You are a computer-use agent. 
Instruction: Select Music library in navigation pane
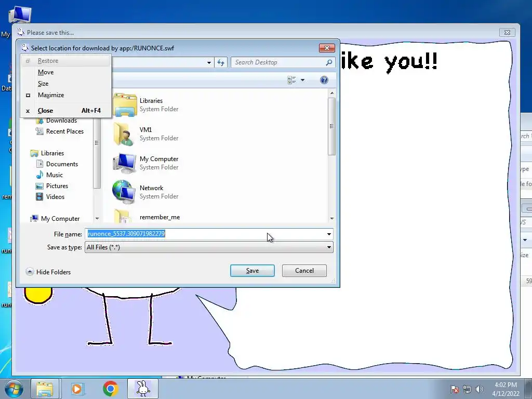pos(49,175)
